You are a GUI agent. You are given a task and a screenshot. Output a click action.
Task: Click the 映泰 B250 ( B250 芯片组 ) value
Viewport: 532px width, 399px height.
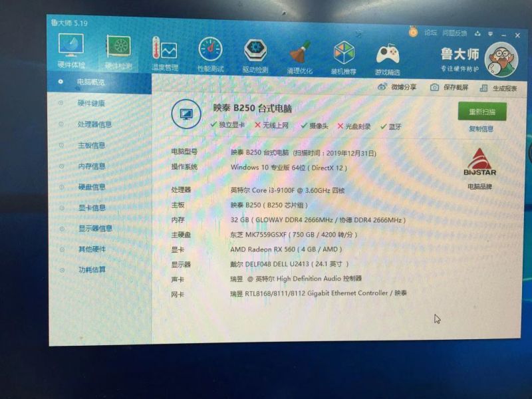click(269, 205)
